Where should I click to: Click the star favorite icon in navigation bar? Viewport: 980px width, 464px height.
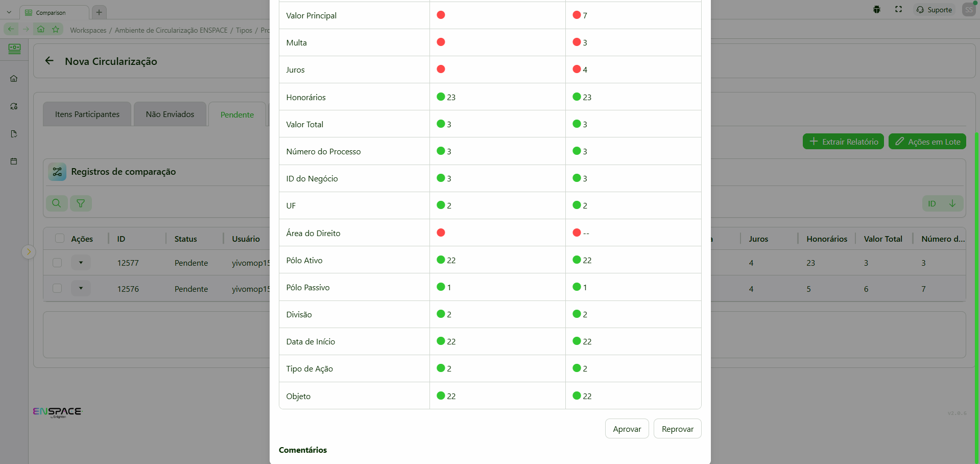56,29
